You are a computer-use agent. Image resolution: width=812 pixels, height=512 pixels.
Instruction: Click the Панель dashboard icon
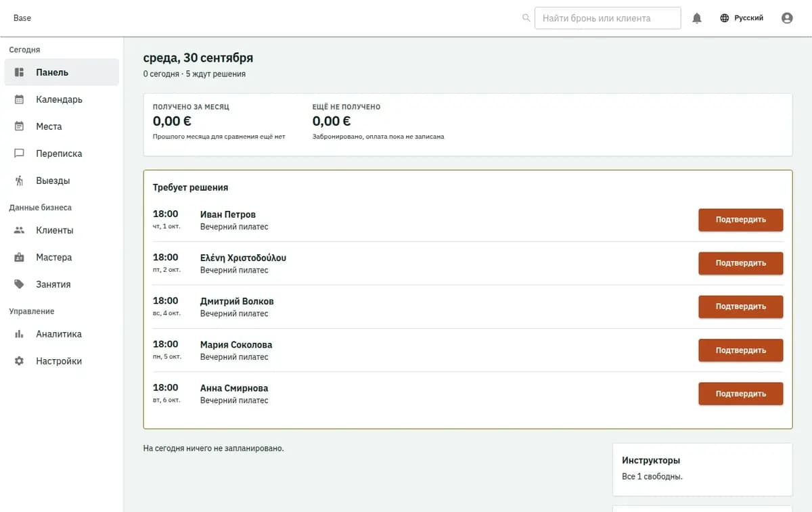point(20,72)
